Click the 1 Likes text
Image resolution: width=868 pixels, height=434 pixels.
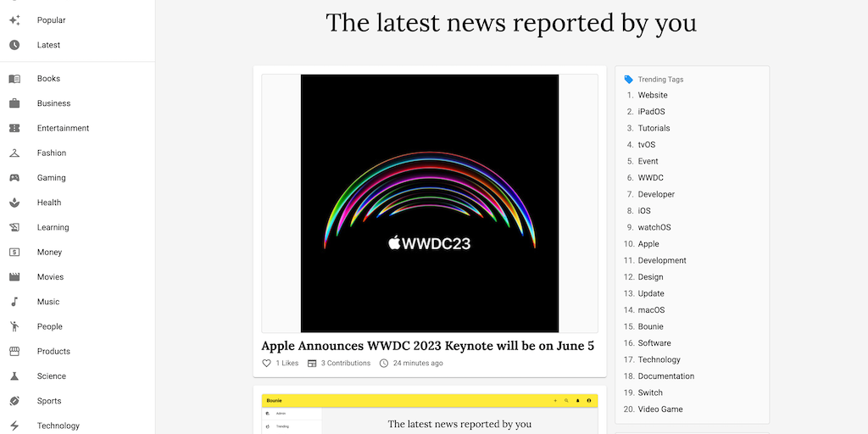287,363
